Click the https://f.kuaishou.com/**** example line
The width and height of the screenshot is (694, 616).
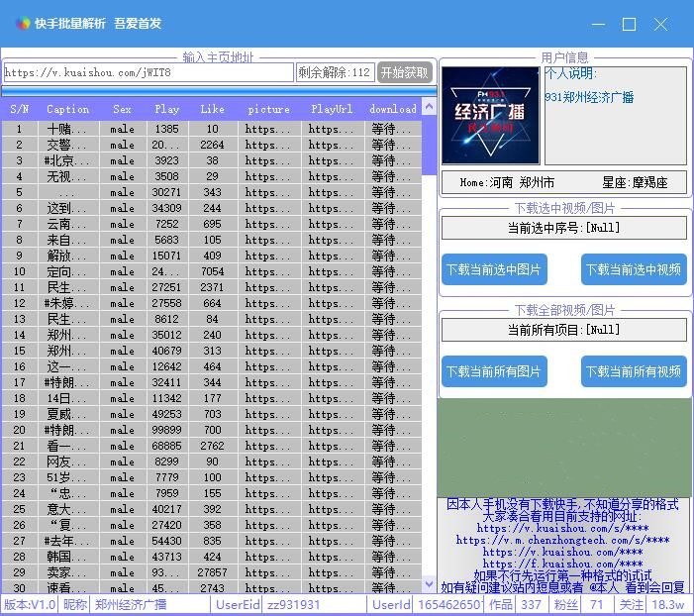[x=562, y=564]
